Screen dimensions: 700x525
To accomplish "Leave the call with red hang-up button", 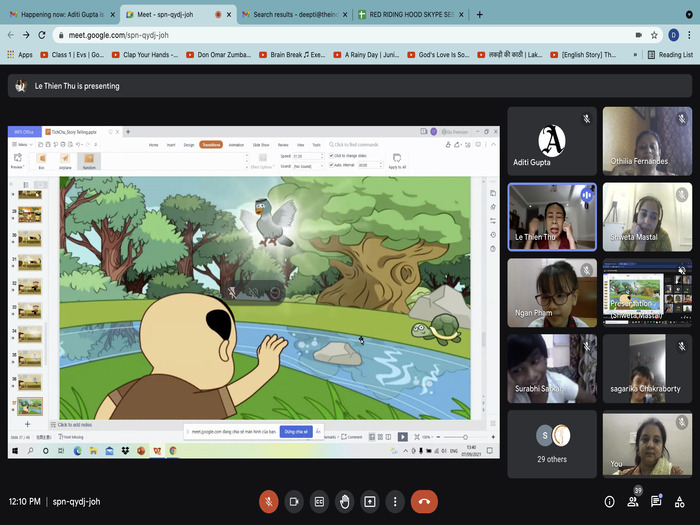I will 424,501.
